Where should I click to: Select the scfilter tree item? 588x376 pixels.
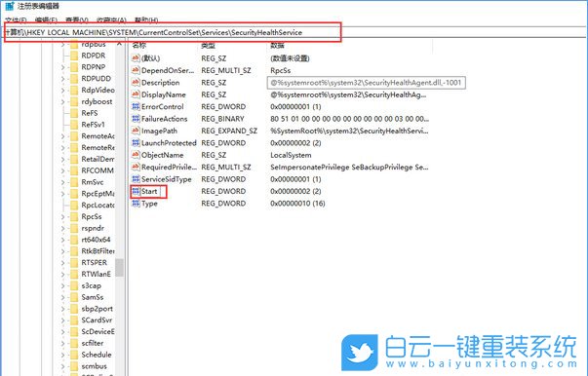point(93,343)
